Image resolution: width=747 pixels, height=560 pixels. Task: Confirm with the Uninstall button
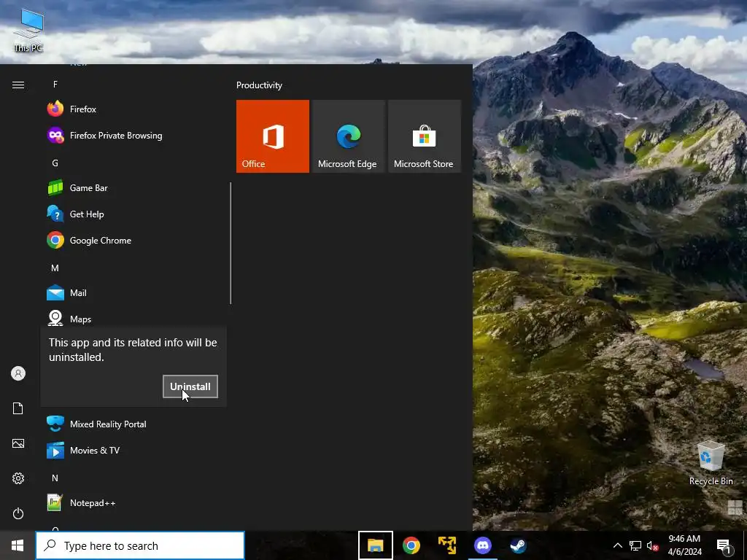pos(190,386)
